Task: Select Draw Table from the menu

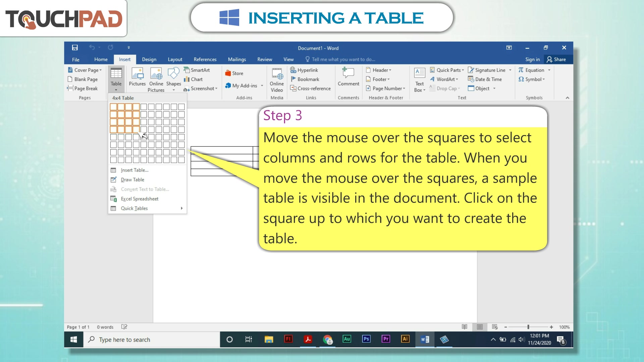Action: point(147,180)
